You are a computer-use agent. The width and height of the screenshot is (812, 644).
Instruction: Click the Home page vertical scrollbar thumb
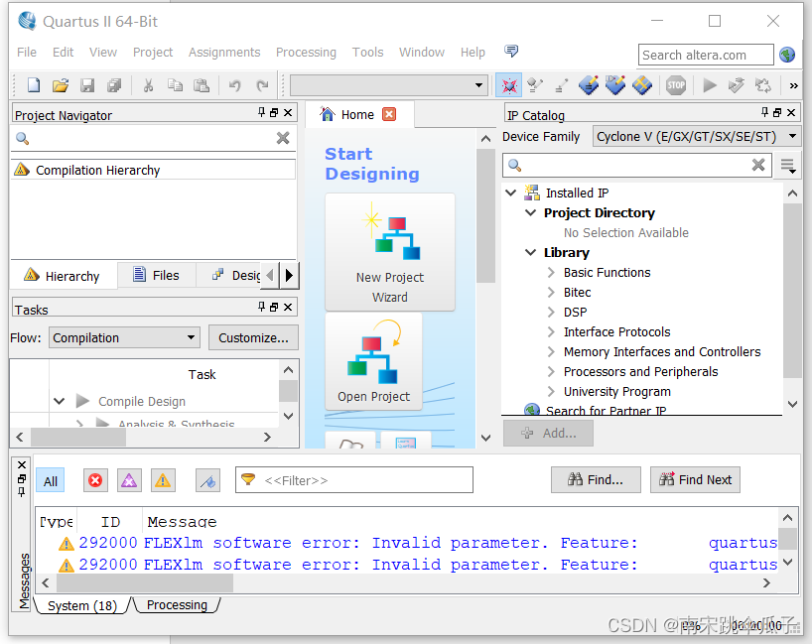(485, 216)
